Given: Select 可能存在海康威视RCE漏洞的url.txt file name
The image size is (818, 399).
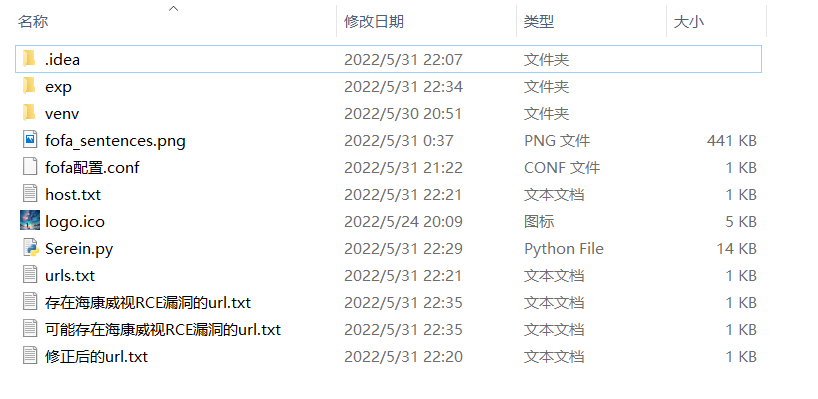Looking at the screenshot, I should (163, 330).
